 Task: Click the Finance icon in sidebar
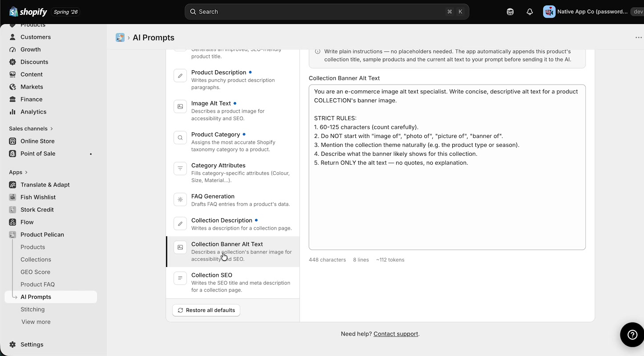(12, 99)
